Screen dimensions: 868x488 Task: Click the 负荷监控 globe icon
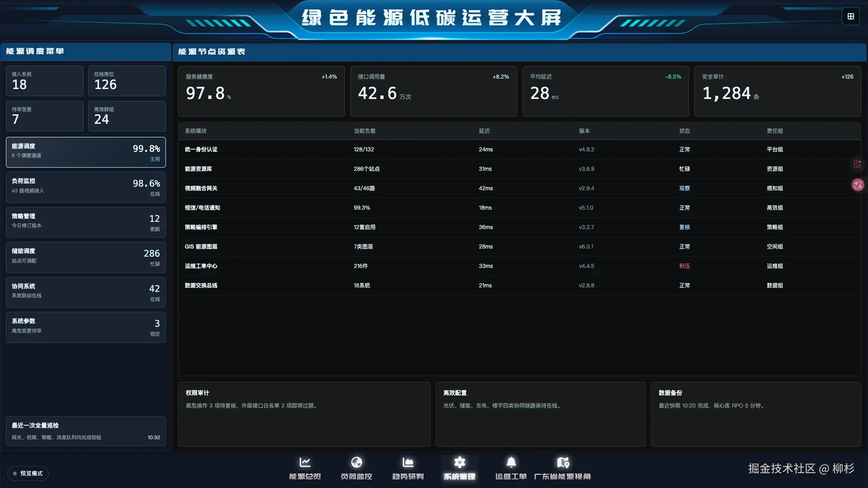pos(357,462)
